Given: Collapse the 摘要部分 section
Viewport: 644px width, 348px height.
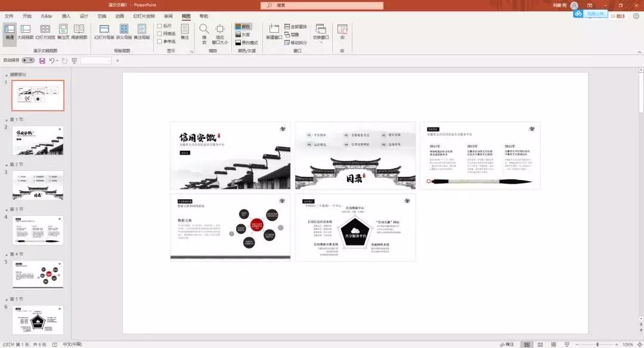Looking at the screenshot, I should [7, 74].
